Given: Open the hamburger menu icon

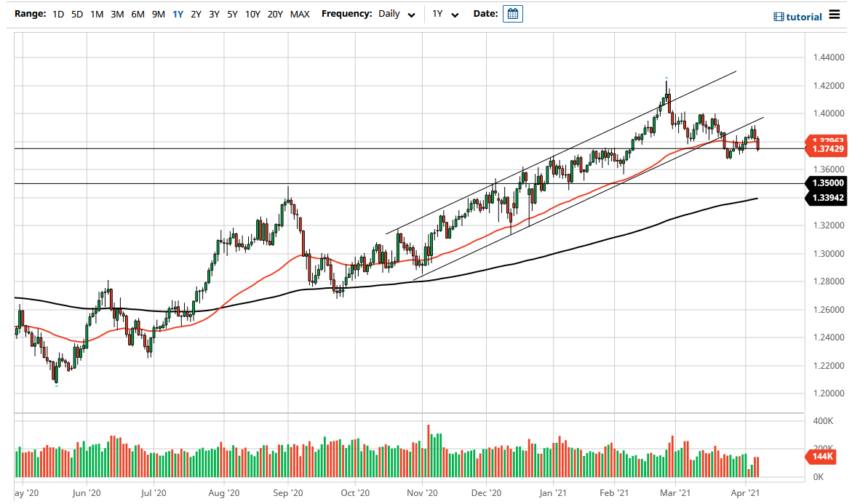Looking at the screenshot, I should pyautogui.click(x=834, y=15).
